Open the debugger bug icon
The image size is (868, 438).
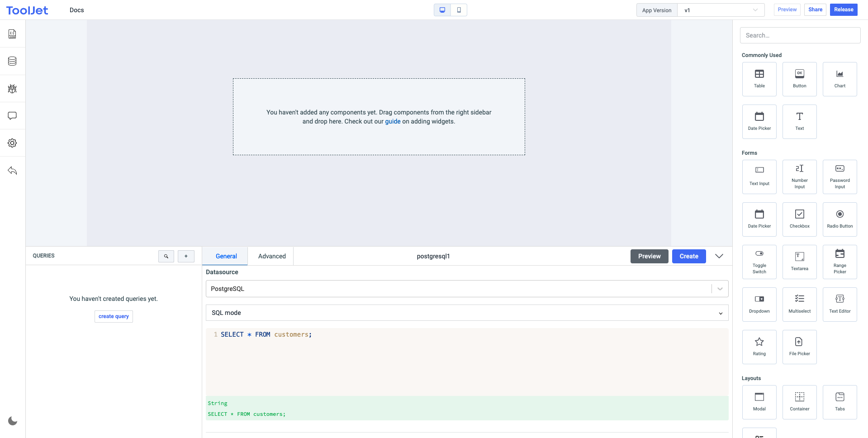click(12, 89)
